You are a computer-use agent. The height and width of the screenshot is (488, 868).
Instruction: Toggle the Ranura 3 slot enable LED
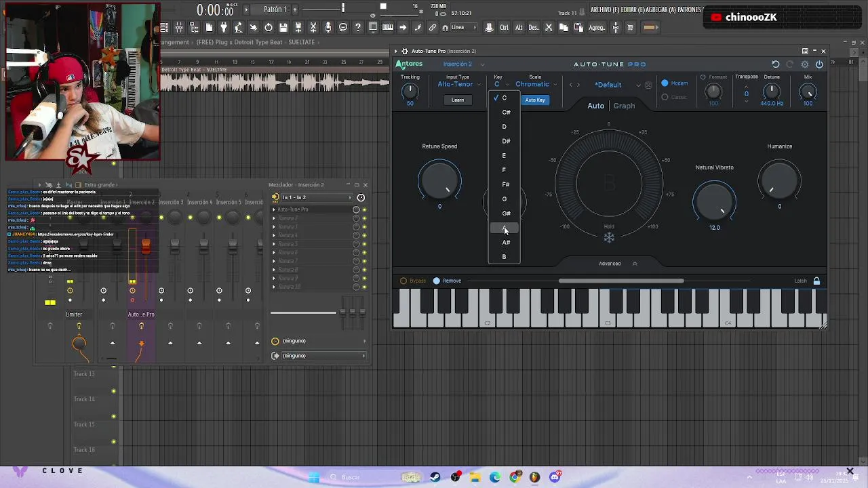tap(364, 227)
